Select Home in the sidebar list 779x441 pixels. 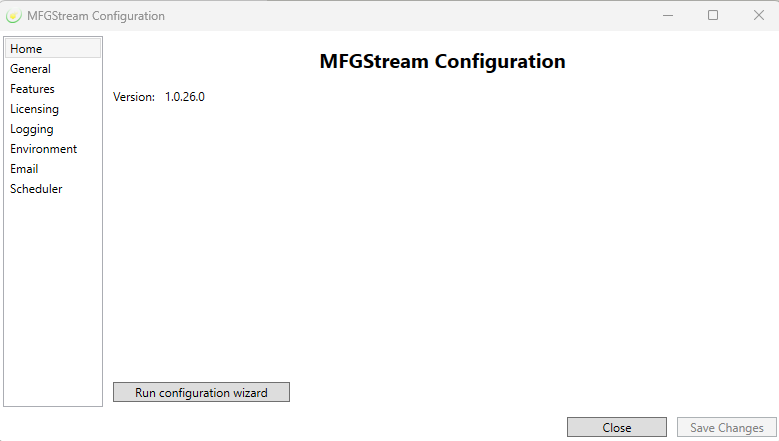(27, 49)
